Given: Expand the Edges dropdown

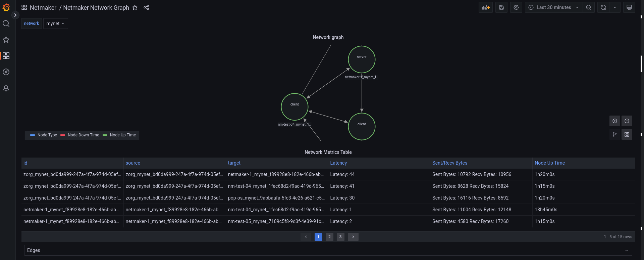Looking at the screenshot, I should coord(328,250).
